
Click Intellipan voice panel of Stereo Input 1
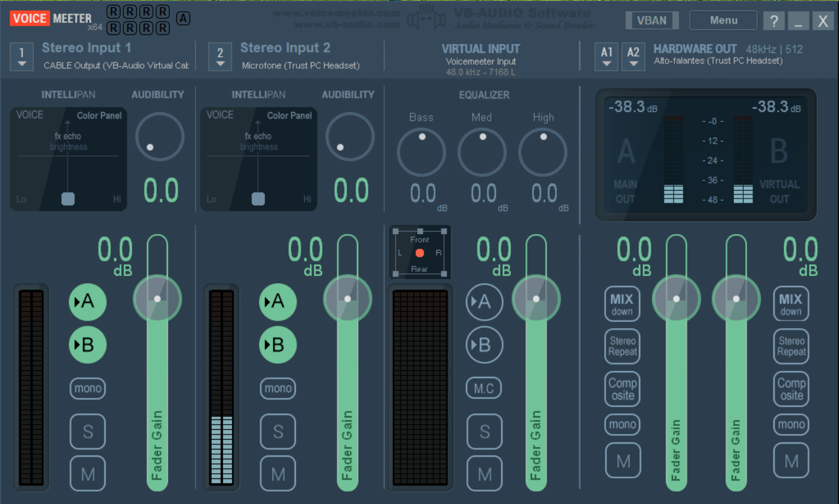pos(68,159)
